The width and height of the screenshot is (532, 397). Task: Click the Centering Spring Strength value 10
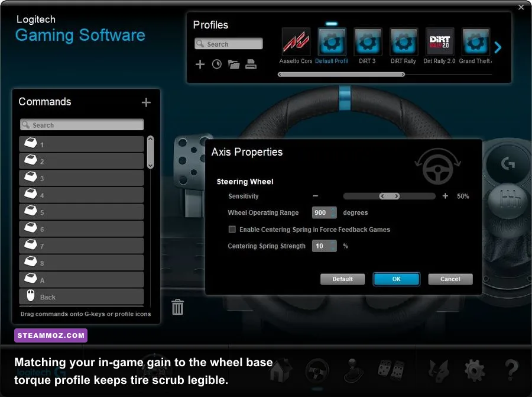click(321, 246)
